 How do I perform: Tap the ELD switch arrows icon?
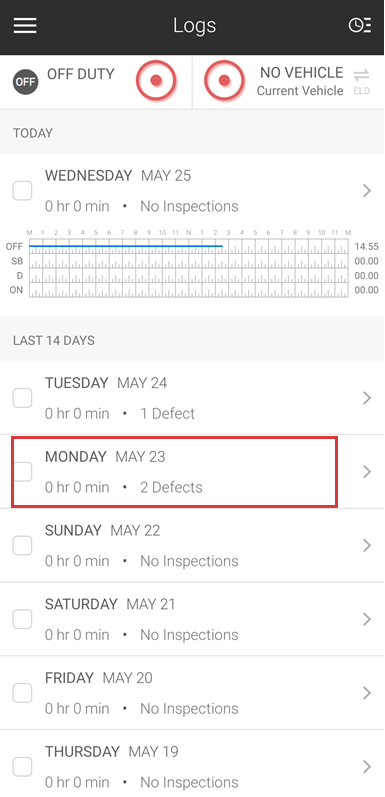click(x=362, y=81)
